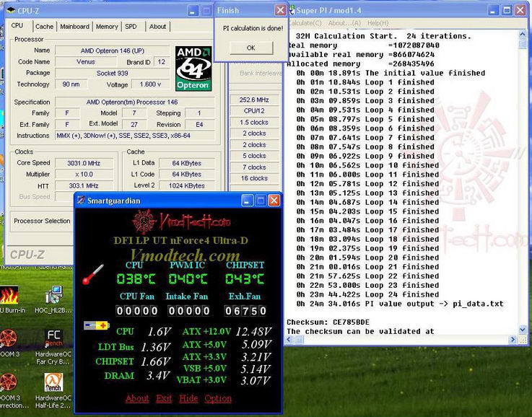Viewport: 532px width, 417px height.
Task: Click the Multiplier value x 10.0
Action: point(84,175)
